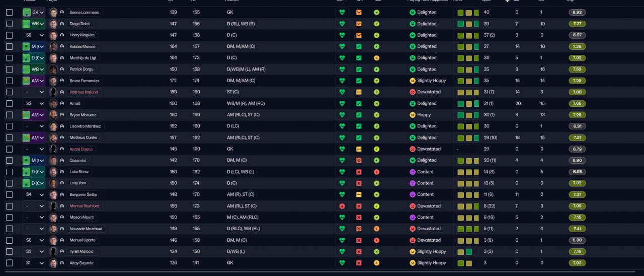644x276 pixels.
Task: Click Matthijs de Ligt's yellow morale icon
Action: click(x=377, y=58)
